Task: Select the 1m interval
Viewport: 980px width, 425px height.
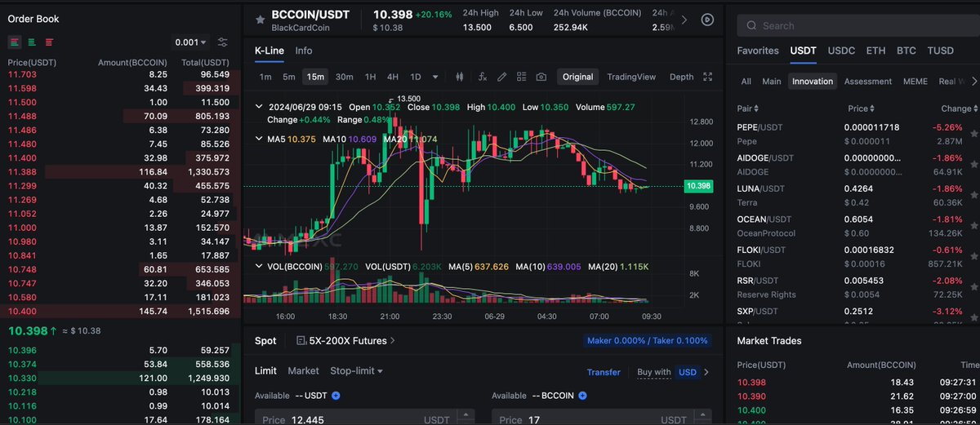Action: click(x=265, y=77)
